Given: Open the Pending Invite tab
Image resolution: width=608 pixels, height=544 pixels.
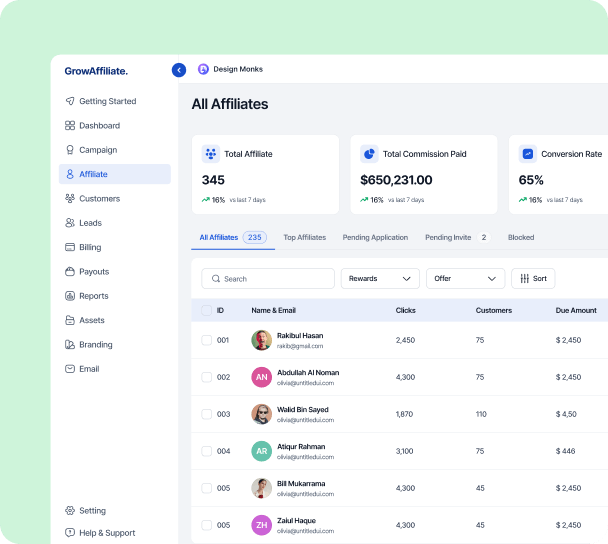Looking at the screenshot, I should coord(447,238).
